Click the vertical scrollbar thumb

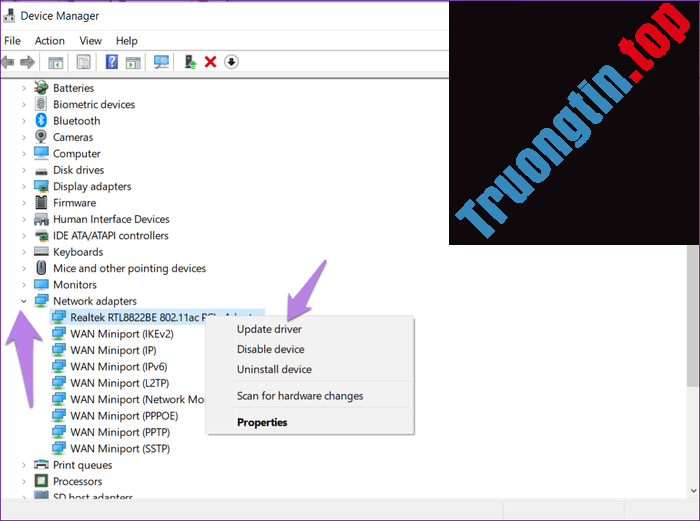[x=693, y=316]
